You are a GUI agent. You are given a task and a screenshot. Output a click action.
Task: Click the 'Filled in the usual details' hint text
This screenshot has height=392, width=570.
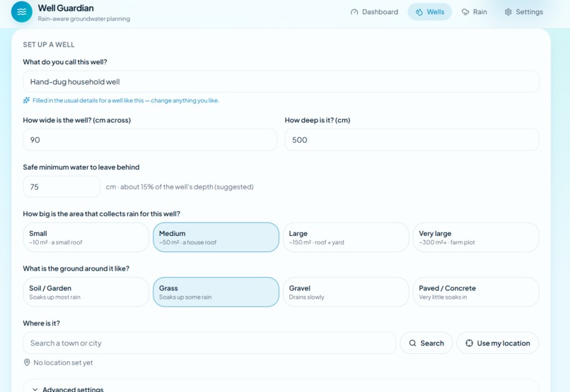tap(126, 100)
